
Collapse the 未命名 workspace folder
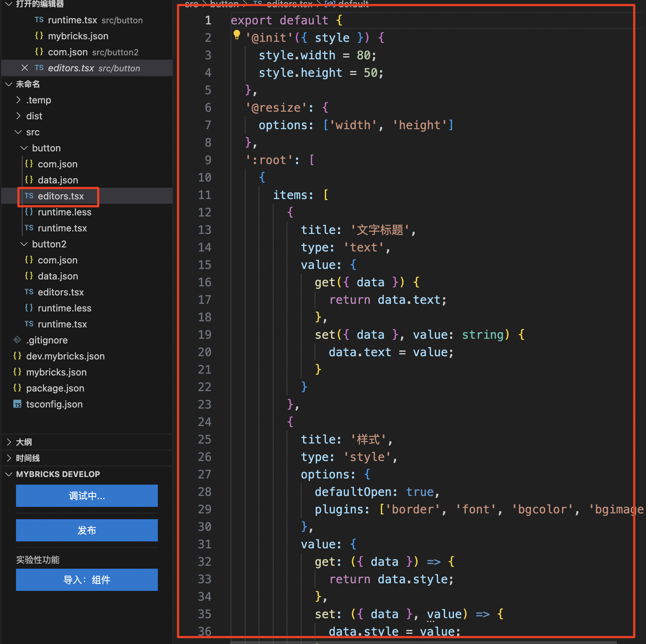[x=9, y=84]
